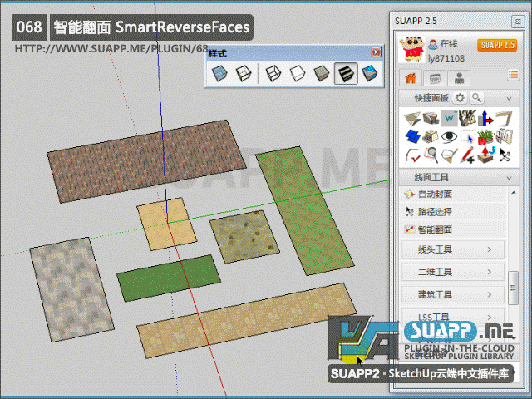This screenshot has height=399, width=532.
Task: Click the 3D letter M icon
Action: 504,136
